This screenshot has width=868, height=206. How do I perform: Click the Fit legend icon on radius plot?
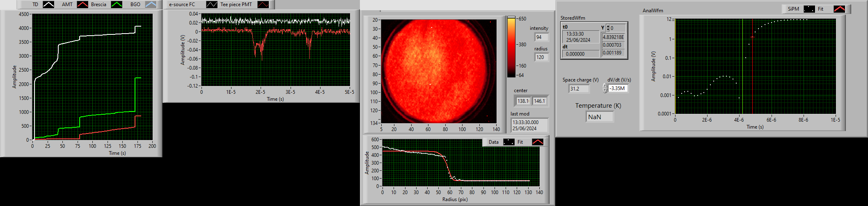point(537,142)
